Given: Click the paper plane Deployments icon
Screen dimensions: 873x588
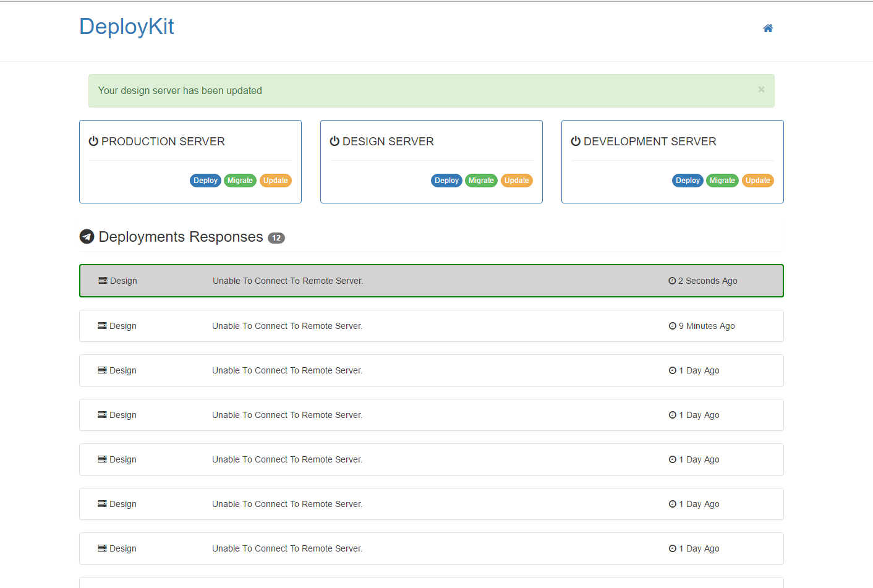Looking at the screenshot, I should 87,237.
